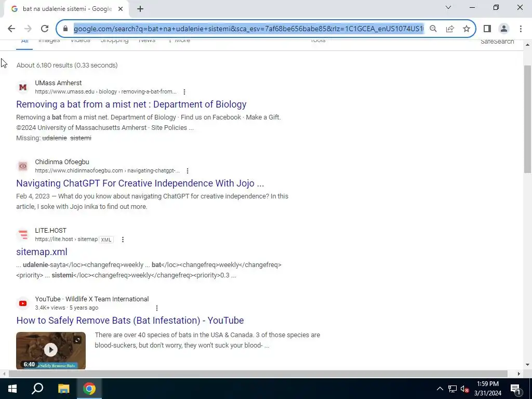Click the UMass Amherst favicon
The image size is (532, 399).
23,87
